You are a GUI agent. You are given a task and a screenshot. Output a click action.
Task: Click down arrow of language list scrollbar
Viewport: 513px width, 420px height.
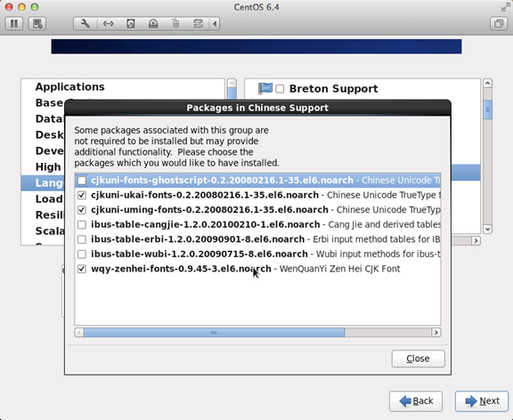pos(487,229)
